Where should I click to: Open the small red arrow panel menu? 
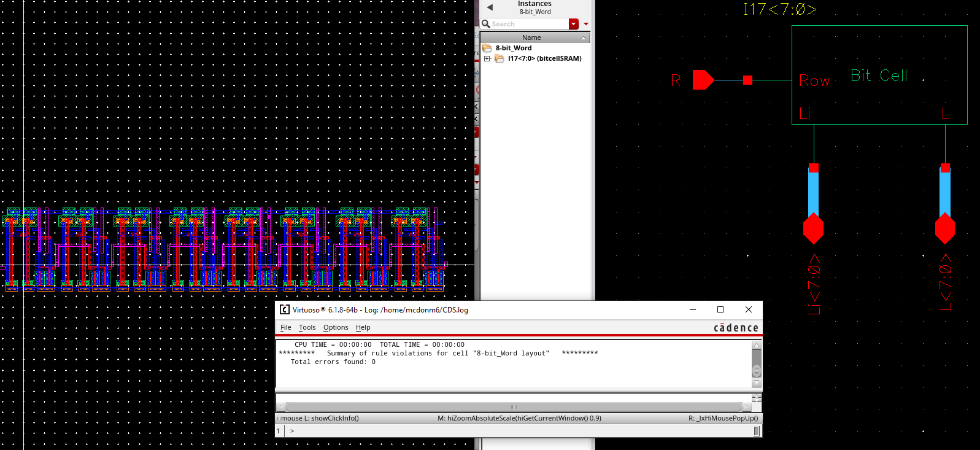[x=586, y=24]
